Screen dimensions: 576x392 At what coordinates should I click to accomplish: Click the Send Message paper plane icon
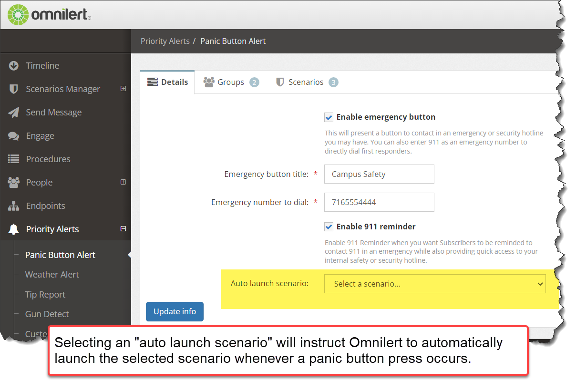click(x=14, y=113)
